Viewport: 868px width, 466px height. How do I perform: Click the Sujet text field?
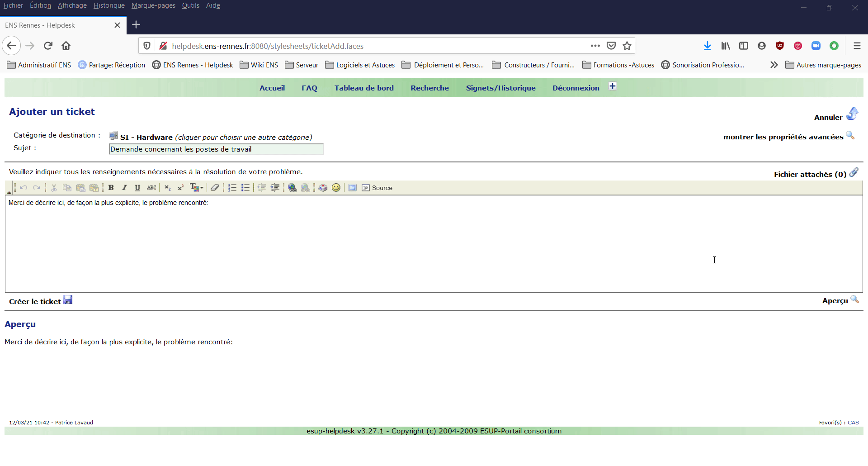tap(216, 149)
